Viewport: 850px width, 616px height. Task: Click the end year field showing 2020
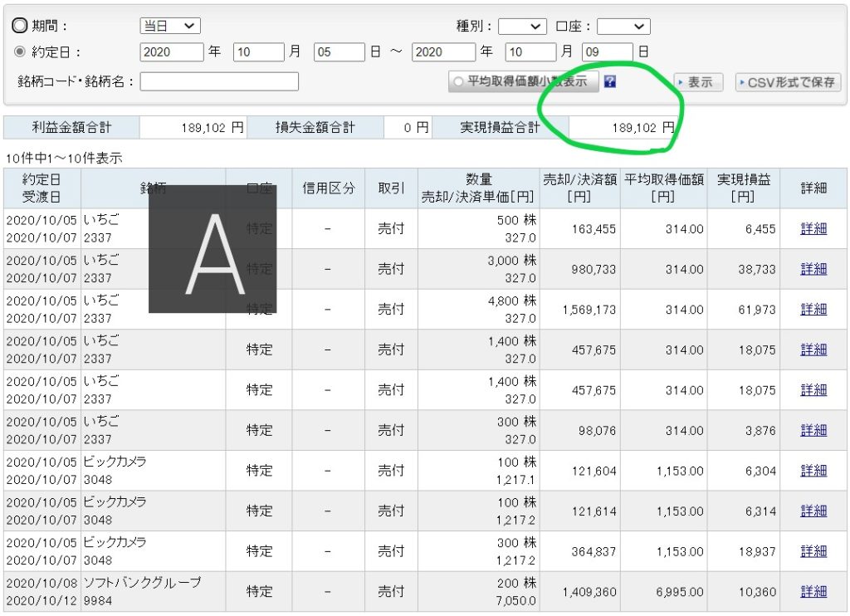pyautogui.click(x=443, y=52)
